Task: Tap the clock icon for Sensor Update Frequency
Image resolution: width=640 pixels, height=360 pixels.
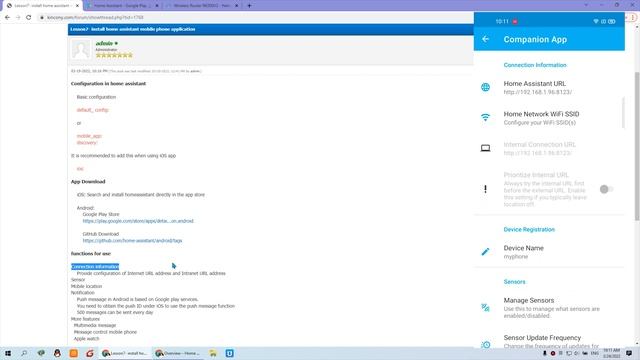Action: [485, 345]
